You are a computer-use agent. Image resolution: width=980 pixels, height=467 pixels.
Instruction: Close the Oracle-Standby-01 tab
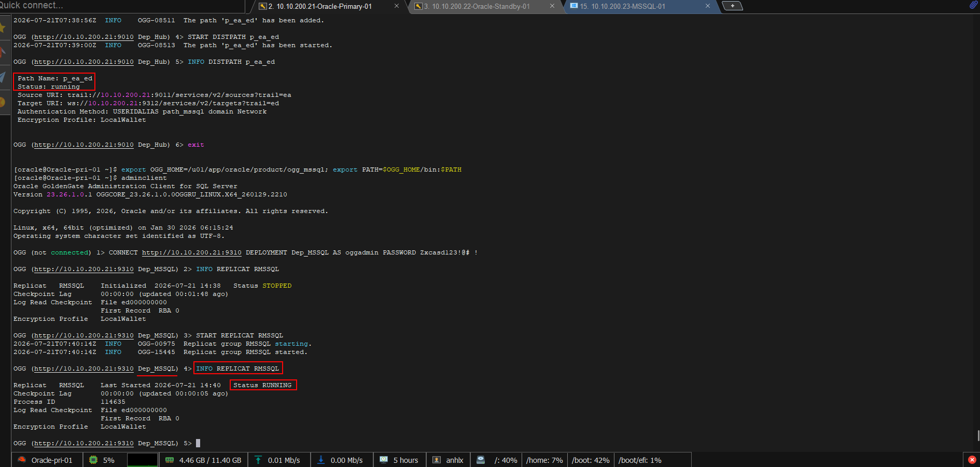click(552, 6)
